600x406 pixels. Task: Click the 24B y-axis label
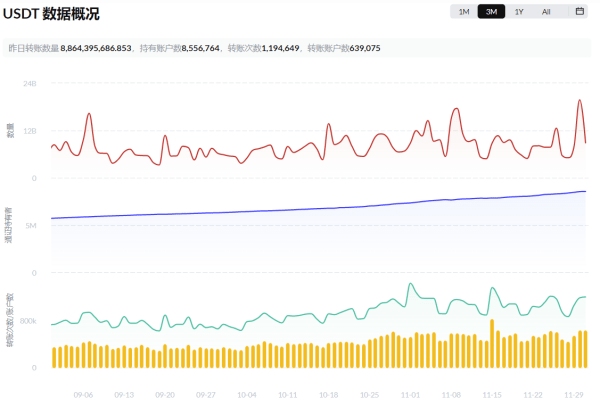click(x=30, y=84)
